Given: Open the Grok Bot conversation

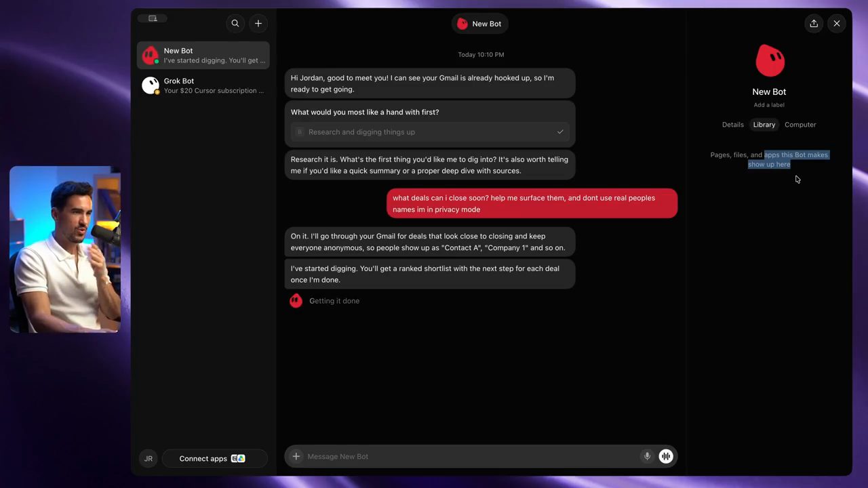Looking at the screenshot, I should point(203,85).
